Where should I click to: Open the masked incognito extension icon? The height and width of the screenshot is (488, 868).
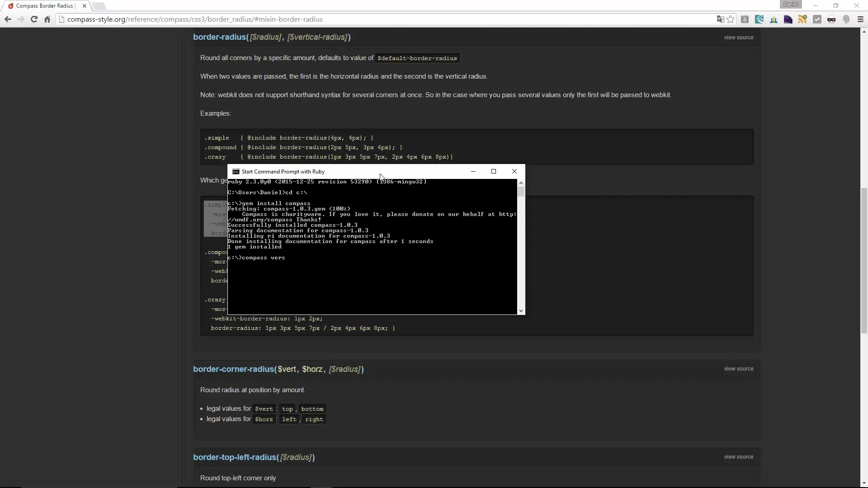pos(832,19)
